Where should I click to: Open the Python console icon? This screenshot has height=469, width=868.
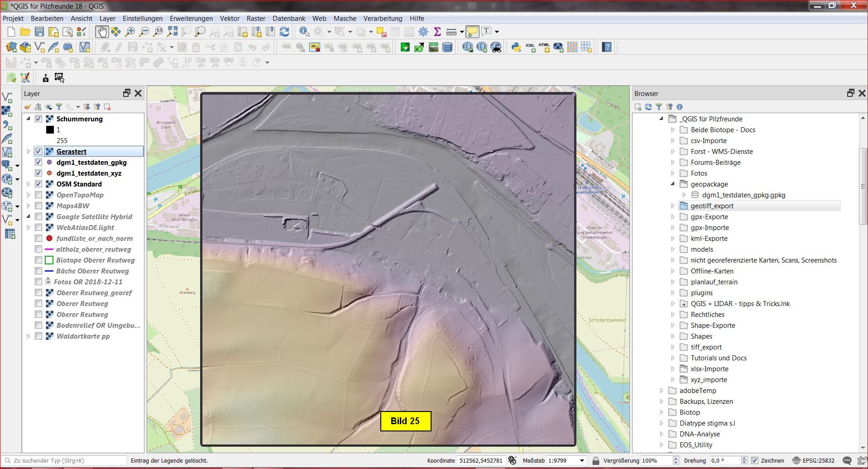pyautogui.click(x=516, y=47)
